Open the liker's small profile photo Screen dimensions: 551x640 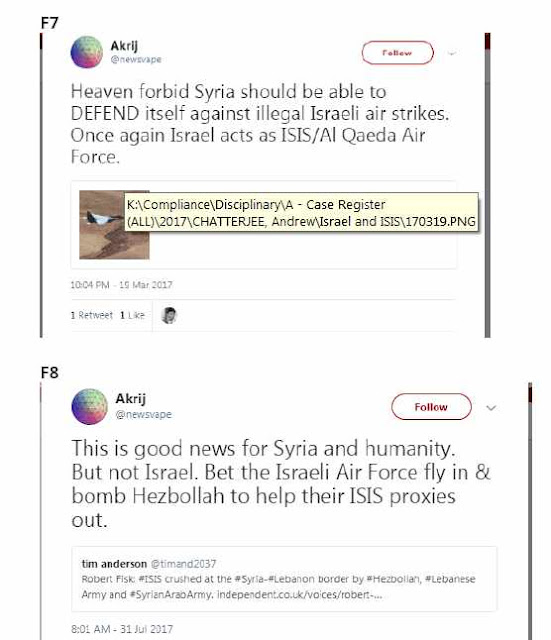tap(169, 315)
